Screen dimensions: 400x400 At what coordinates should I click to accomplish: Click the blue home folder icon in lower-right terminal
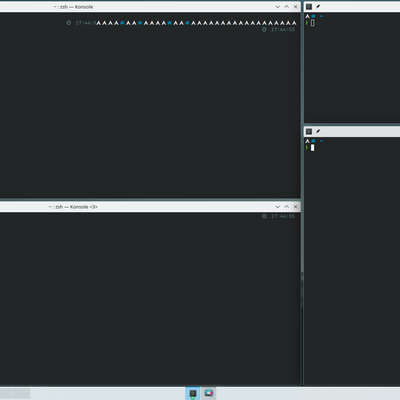pyautogui.click(x=313, y=141)
